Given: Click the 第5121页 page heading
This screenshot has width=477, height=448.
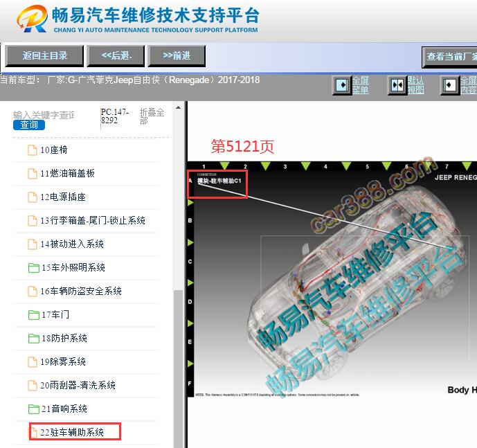Looking at the screenshot, I should point(242,146).
